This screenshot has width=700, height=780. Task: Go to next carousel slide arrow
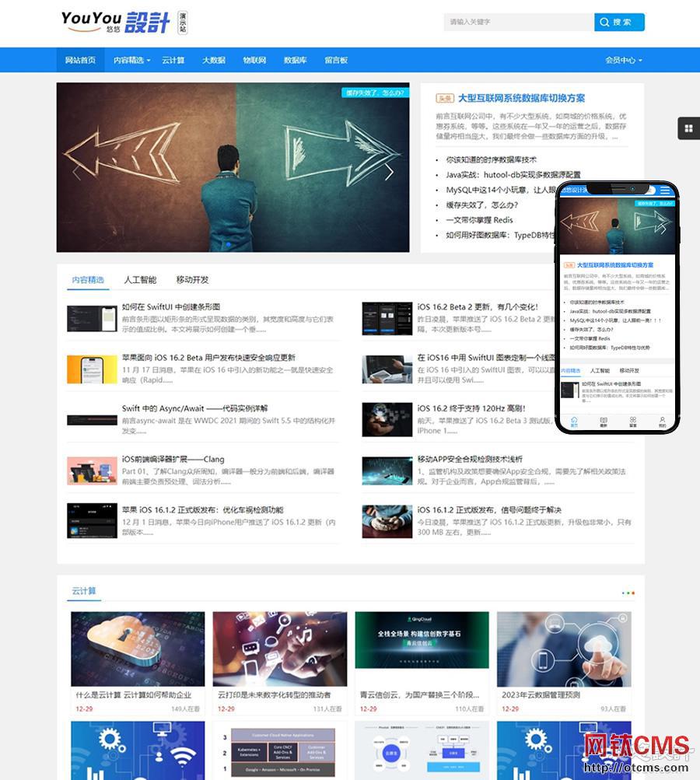(x=389, y=173)
